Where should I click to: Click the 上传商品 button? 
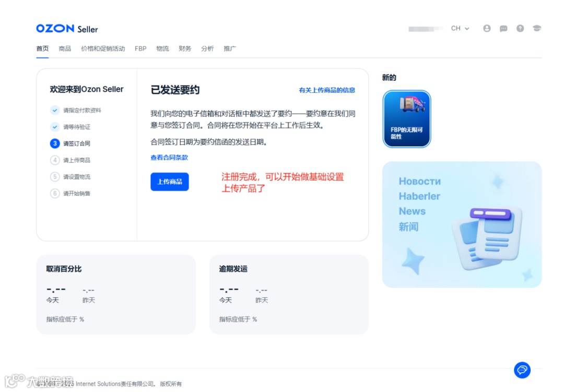pos(170,182)
